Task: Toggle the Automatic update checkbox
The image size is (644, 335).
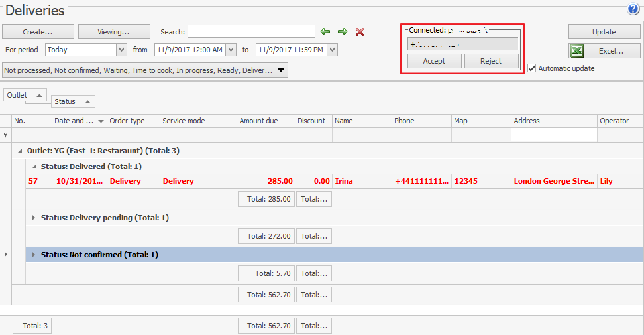Action: click(x=532, y=68)
